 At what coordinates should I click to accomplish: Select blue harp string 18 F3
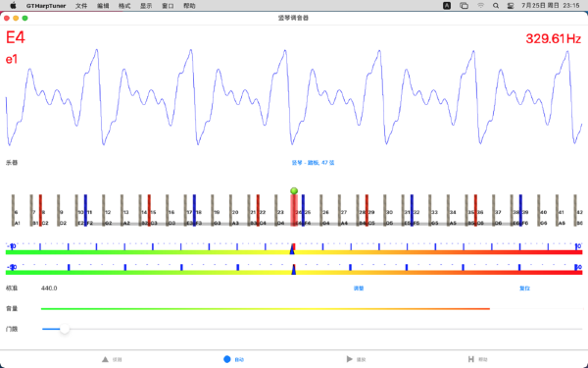[194, 210]
